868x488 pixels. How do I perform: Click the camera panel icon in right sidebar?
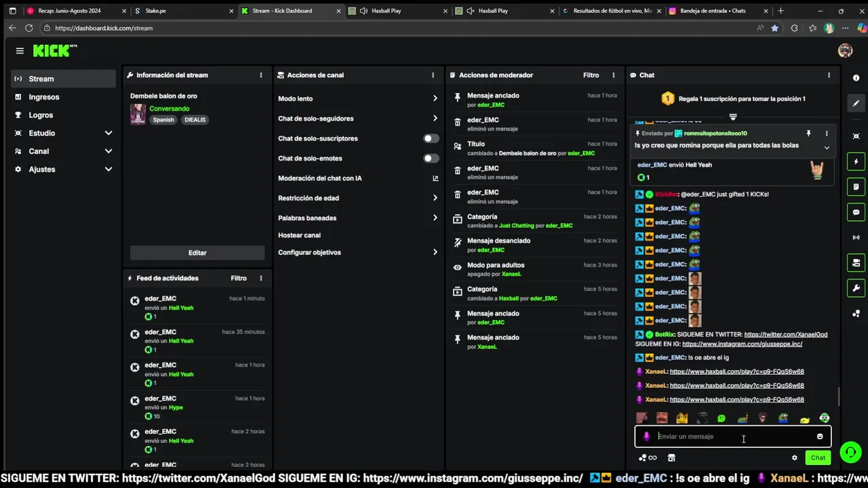coord(856,263)
